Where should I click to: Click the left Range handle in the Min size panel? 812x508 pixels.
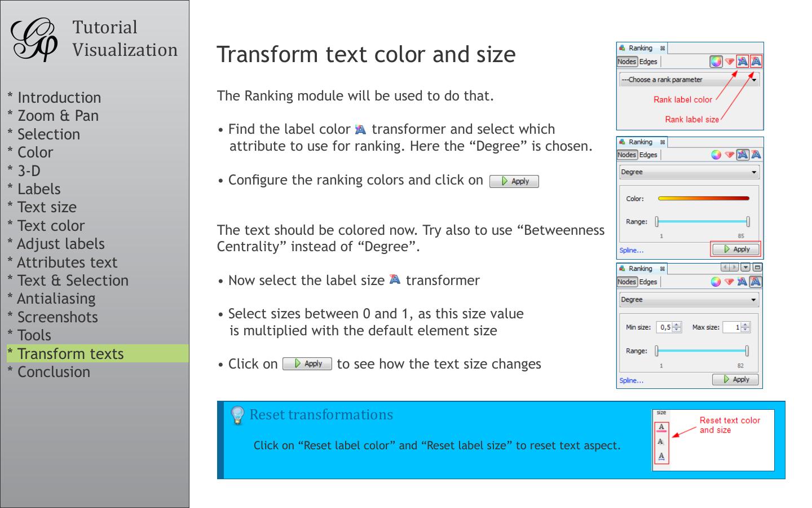[x=656, y=351]
